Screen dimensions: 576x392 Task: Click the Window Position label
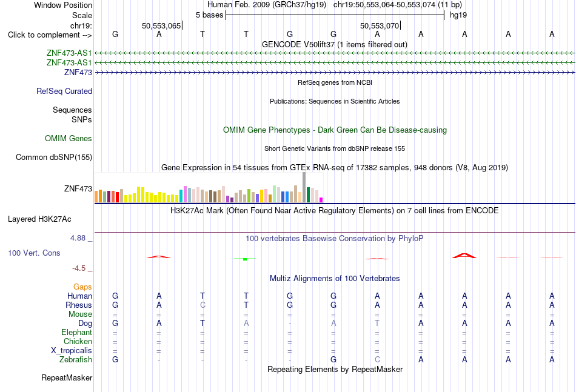[x=63, y=5]
